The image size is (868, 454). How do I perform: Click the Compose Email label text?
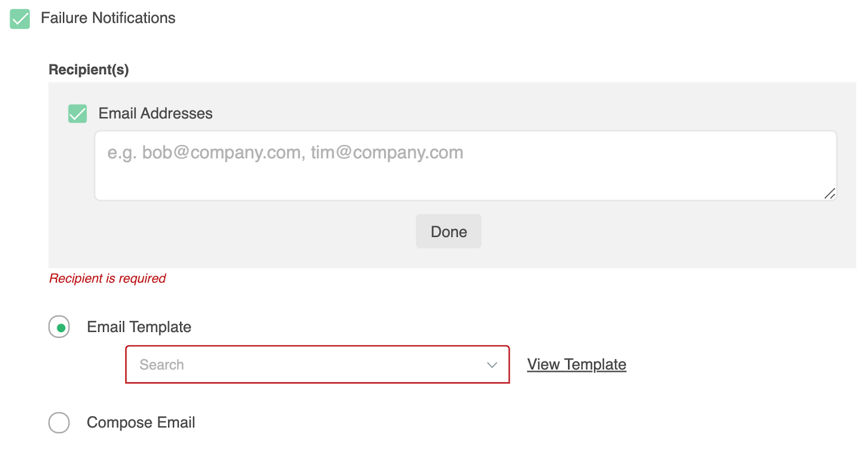tap(141, 423)
